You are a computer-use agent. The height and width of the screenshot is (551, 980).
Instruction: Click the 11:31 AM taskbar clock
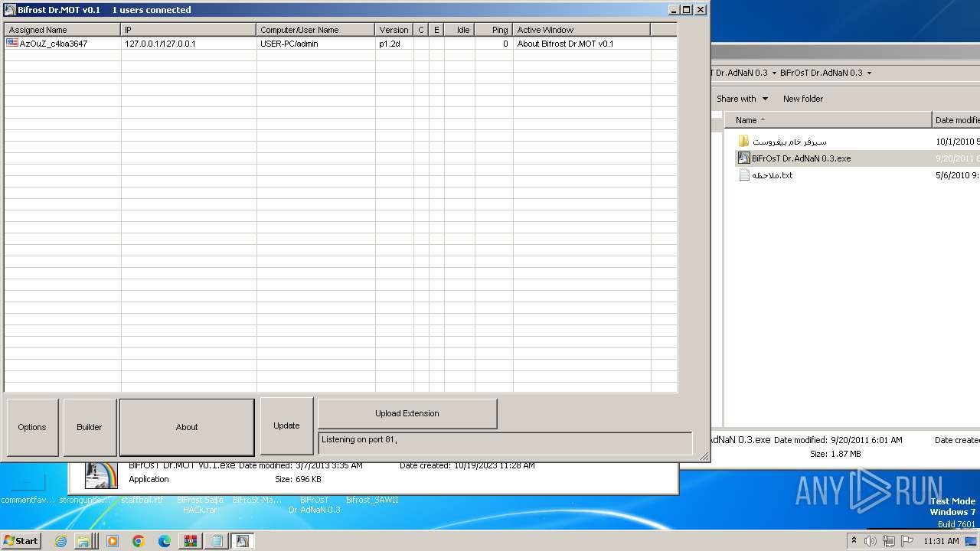[x=941, y=541]
